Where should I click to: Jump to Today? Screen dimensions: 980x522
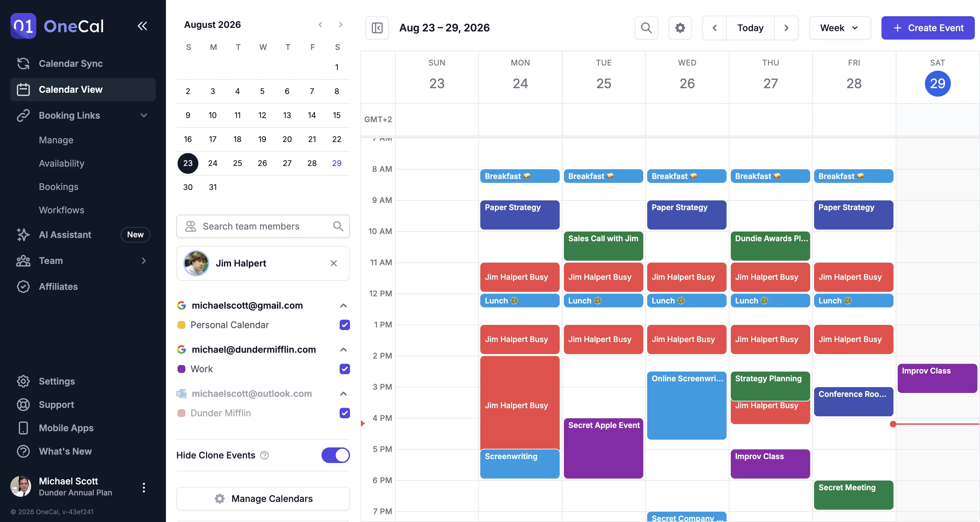pos(750,28)
